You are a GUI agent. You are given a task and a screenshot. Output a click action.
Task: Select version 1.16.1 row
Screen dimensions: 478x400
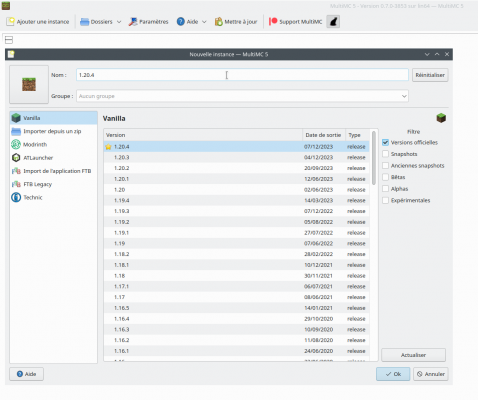click(x=237, y=351)
